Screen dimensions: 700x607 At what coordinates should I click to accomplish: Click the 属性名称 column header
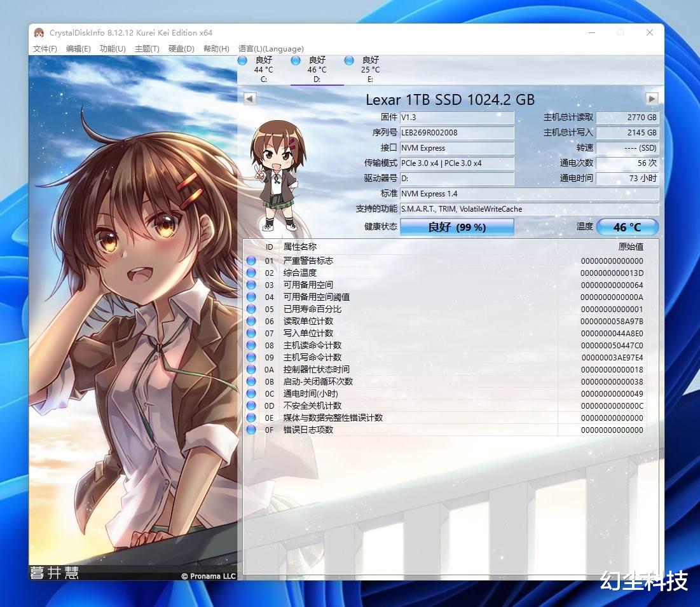coord(300,247)
